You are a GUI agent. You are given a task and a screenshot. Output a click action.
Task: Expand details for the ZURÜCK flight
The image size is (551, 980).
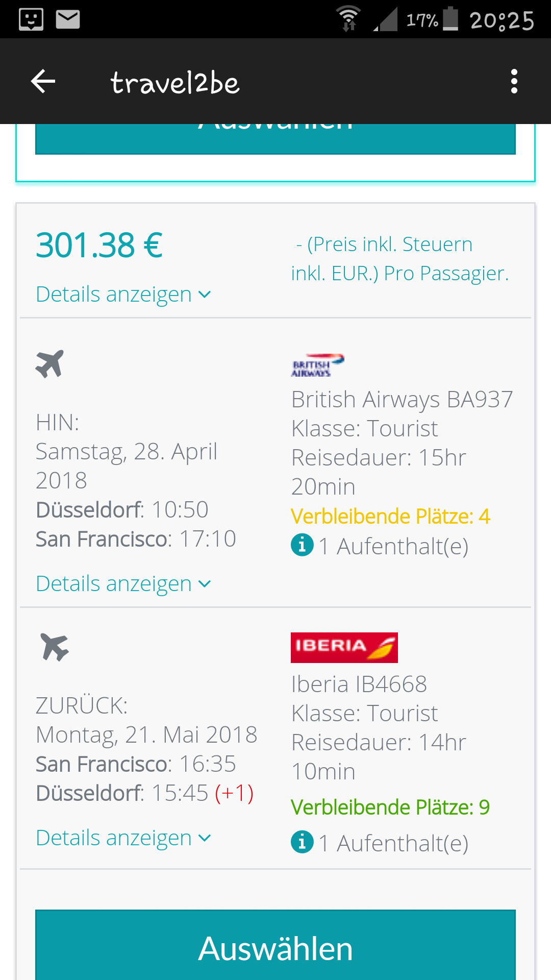coord(123,838)
